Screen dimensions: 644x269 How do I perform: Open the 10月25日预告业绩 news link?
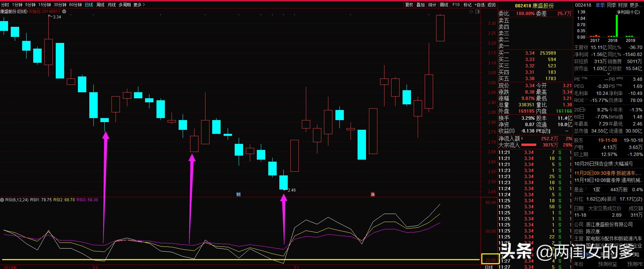[x=603, y=164]
